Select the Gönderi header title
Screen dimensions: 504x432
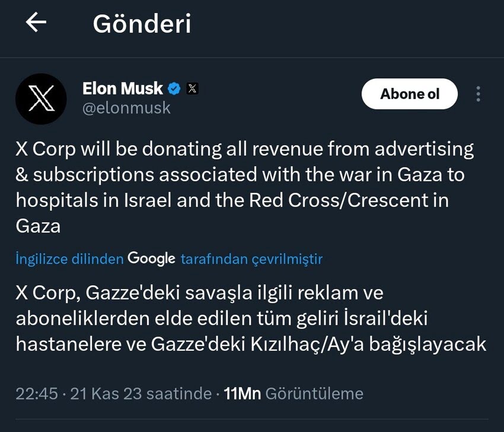(142, 23)
